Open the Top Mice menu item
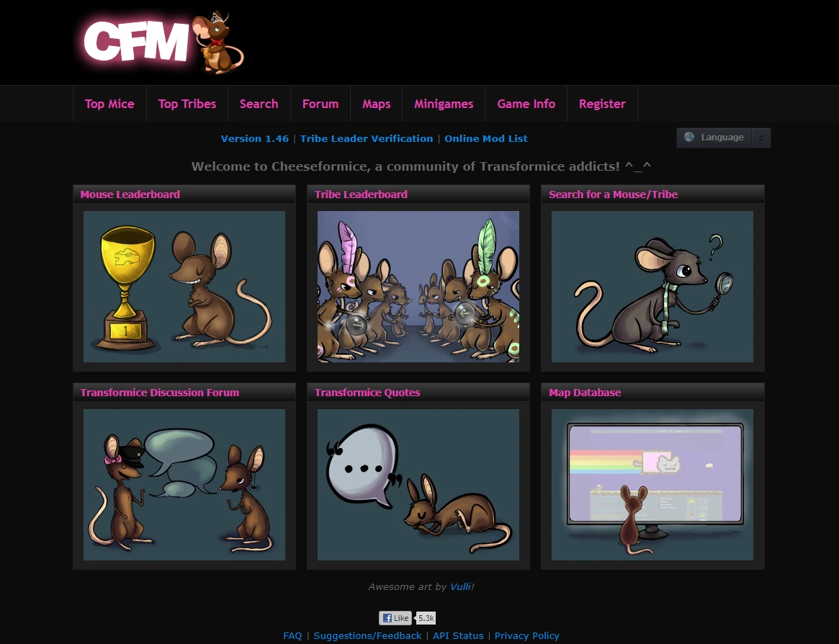 (x=109, y=104)
